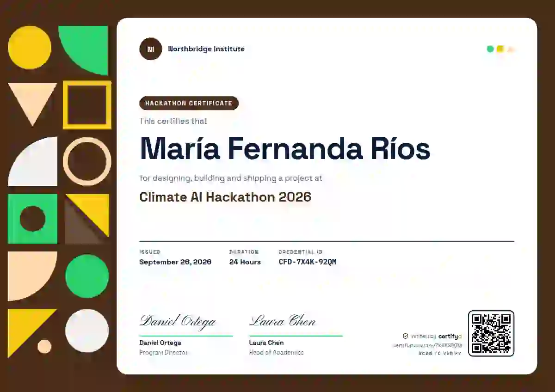Click Laura Chen's cursive signature
The width and height of the screenshot is (555, 392).
tap(283, 321)
